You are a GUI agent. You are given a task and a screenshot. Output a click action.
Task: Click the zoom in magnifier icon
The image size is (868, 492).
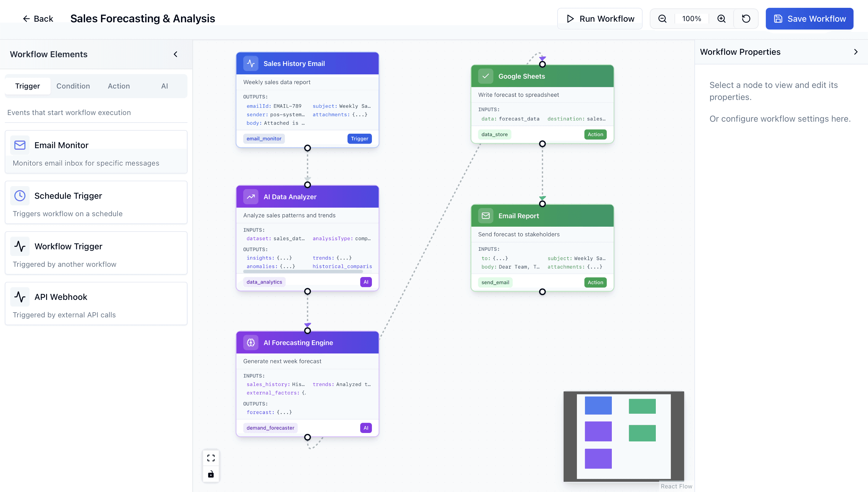pyautogui.click(x=721, y=19)
